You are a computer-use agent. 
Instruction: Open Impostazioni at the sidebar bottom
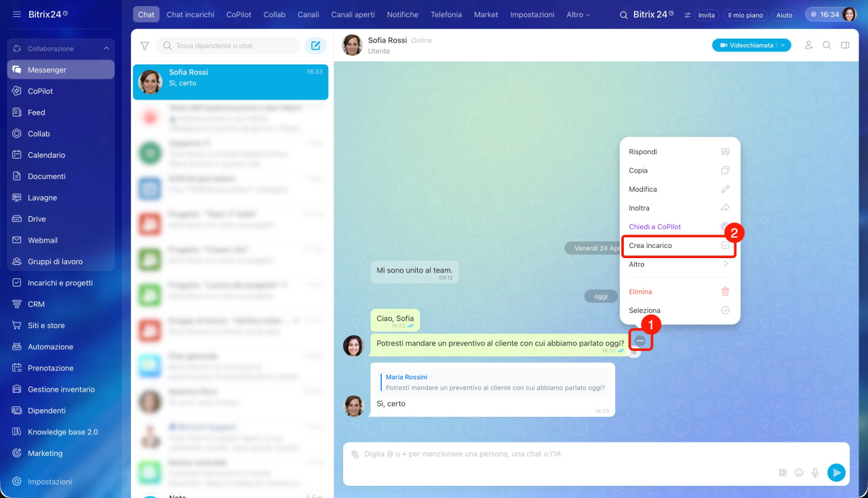click(61, 482)
